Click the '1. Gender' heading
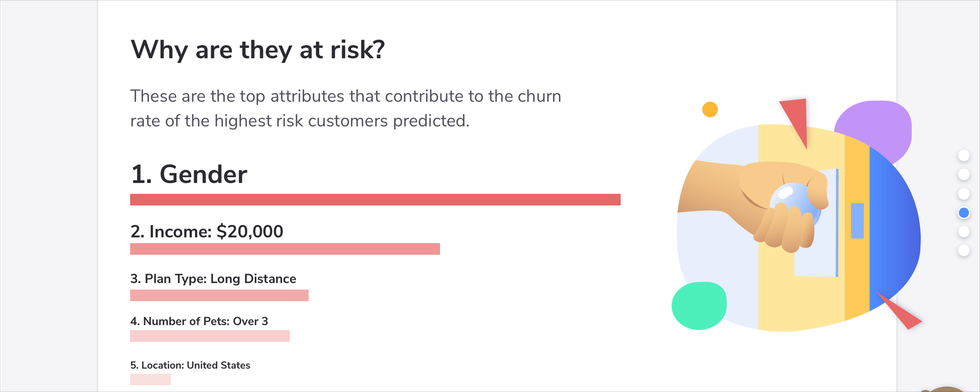The image size is (980, 392). [189, 174]
